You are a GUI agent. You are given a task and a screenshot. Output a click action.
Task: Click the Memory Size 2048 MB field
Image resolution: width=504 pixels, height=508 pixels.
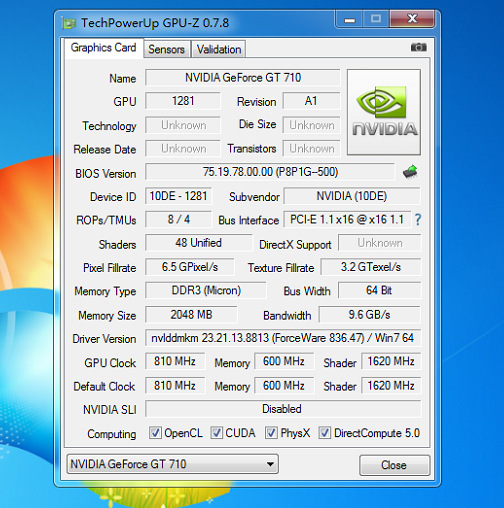tap(191, 315)
